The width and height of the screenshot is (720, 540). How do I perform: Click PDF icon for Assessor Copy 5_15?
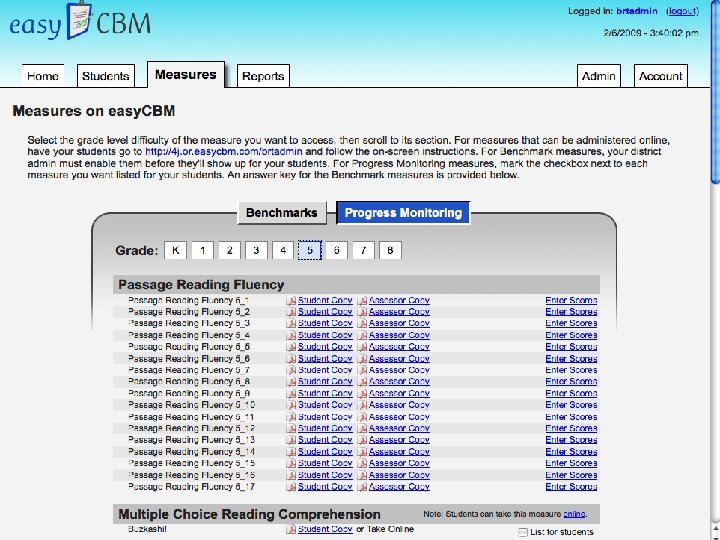point(362,464)
